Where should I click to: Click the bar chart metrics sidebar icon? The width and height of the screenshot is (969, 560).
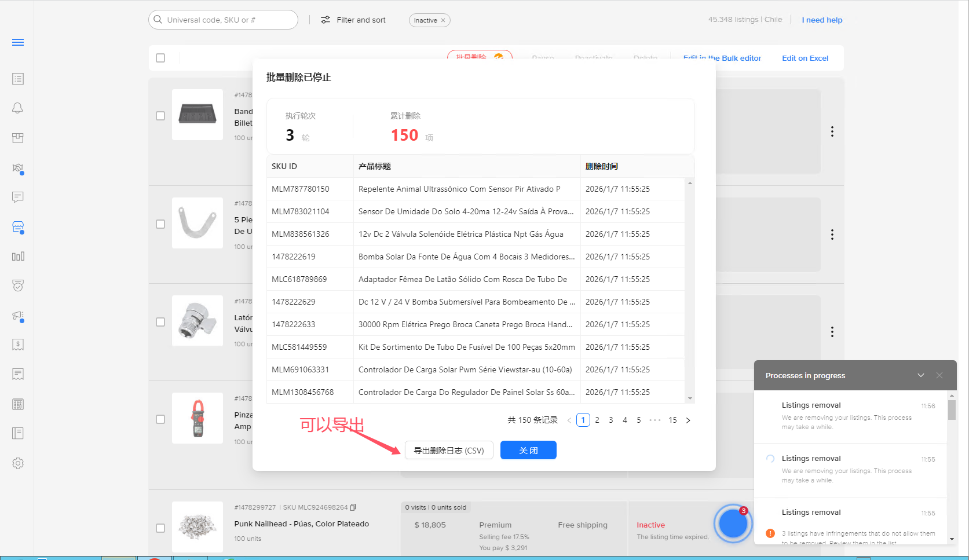(x=18, y=257)
